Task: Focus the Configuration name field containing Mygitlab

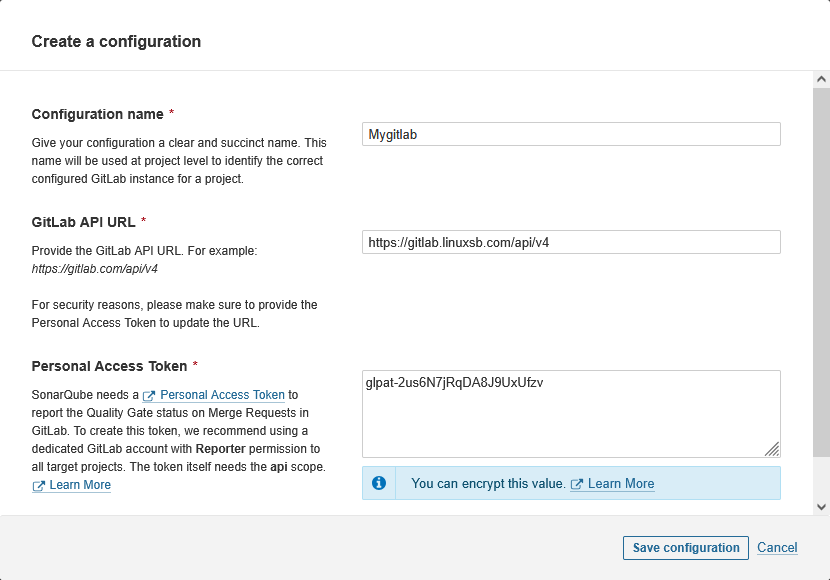Action: click(571, 134)
